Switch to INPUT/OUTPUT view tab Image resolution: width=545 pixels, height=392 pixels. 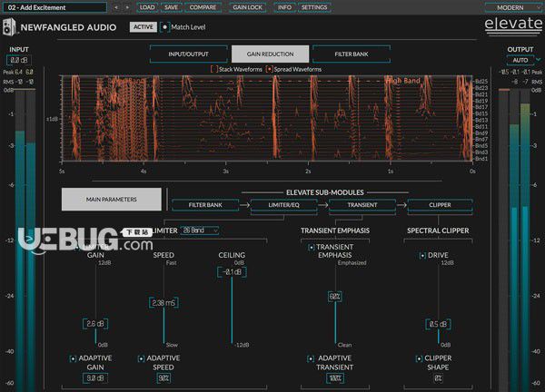click(x=188, y=54)
